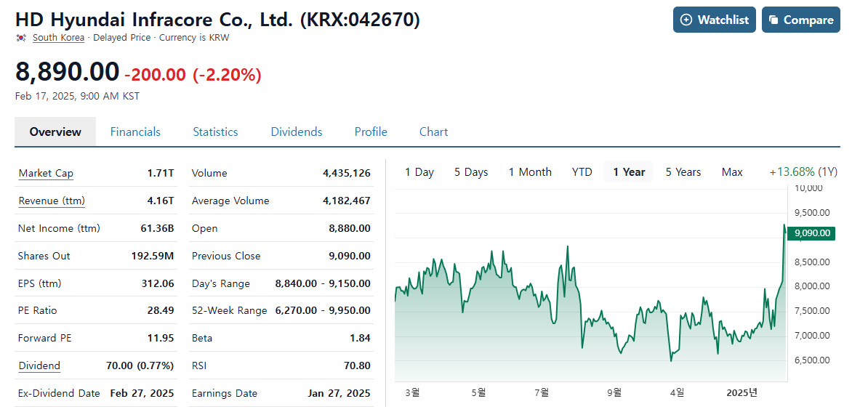Choose the 1 Year chart range
Image resolution: width=868 pixels, height=420 pixels.
[x=629, y=172]
